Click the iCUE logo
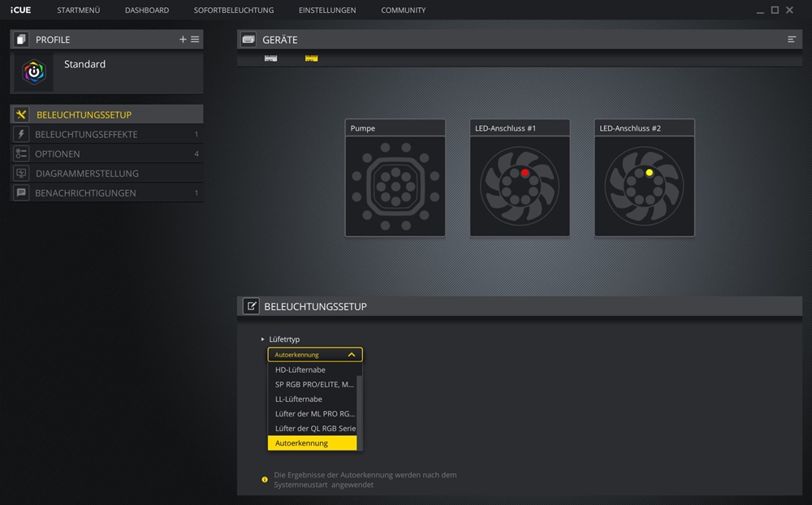This screenshot has height=505, width=812. (x=21, y=10)
